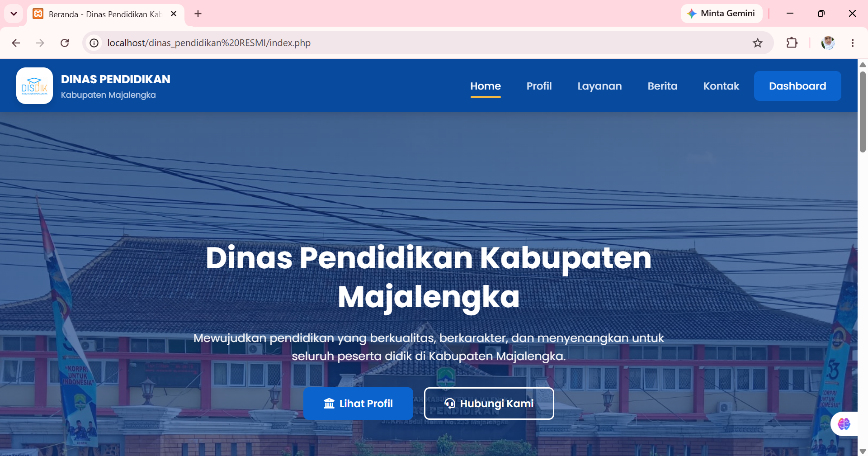Click the scrollbar up arrow
Image resolution: width=868 pixels, height=456 pixels.
pos(863,64)
